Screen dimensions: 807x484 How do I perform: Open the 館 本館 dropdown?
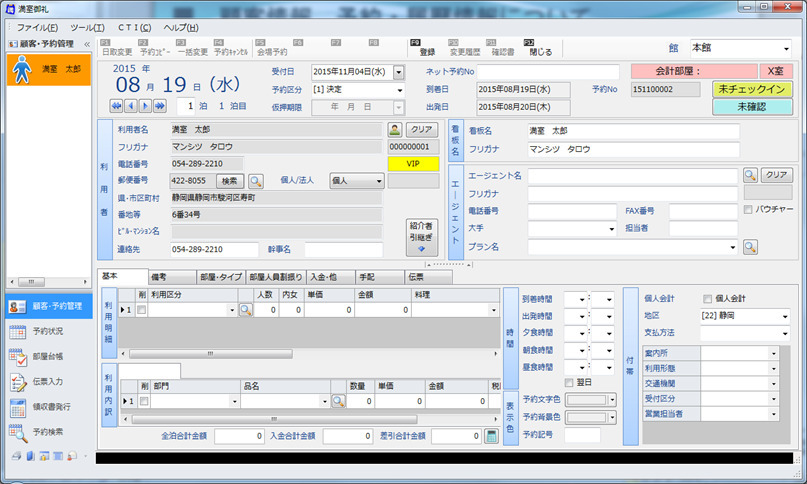(x=786, y=49)
